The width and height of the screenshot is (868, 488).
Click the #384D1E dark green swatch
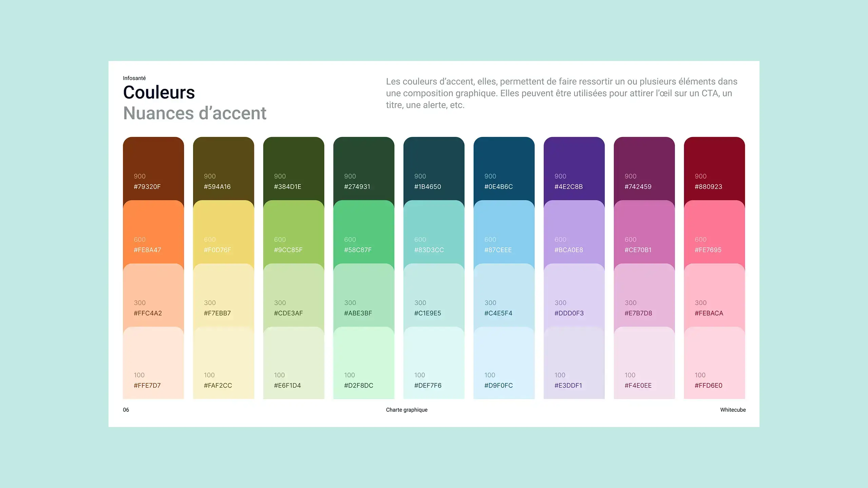pos(294,168)
